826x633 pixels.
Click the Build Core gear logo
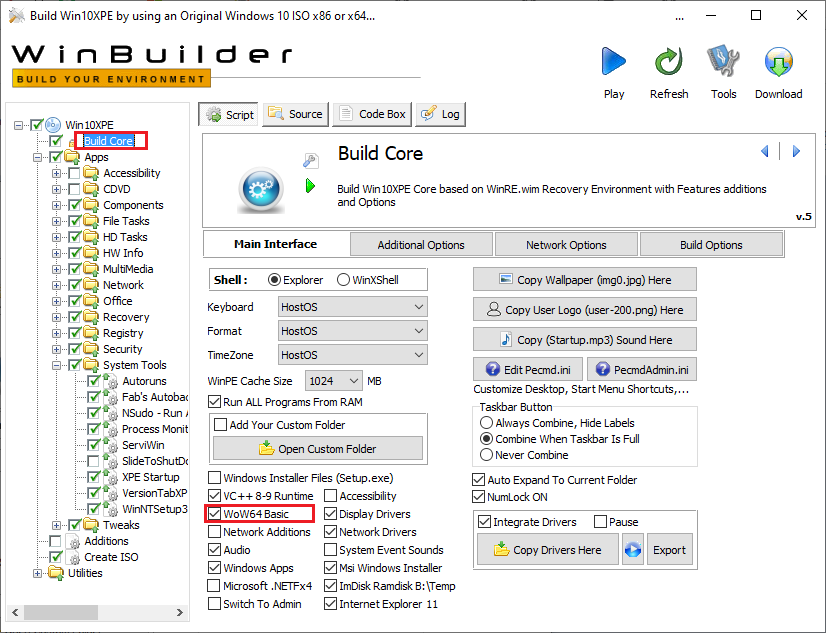click(261, 190)
